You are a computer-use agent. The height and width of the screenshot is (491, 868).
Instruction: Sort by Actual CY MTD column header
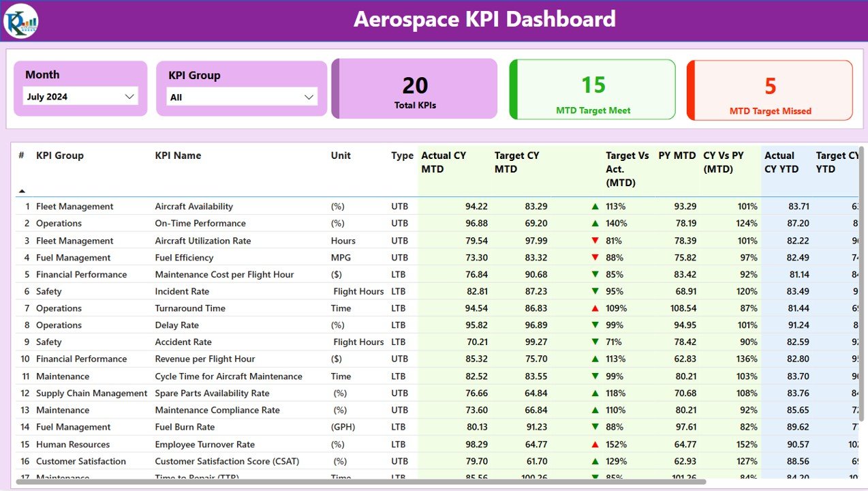coord(444,162)
